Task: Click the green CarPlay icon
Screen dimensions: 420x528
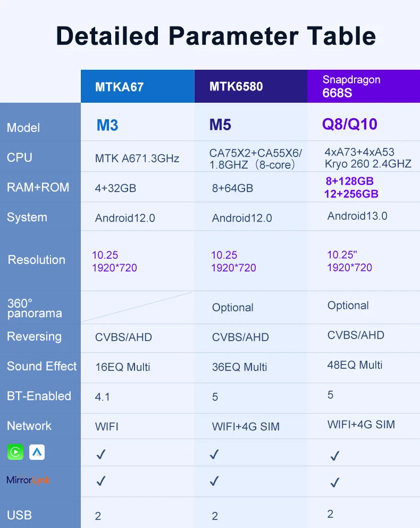Action: (x=15, y=452)
